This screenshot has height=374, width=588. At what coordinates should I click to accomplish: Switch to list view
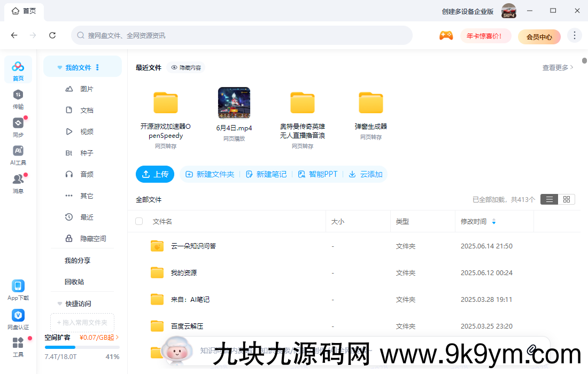[549, 199]
